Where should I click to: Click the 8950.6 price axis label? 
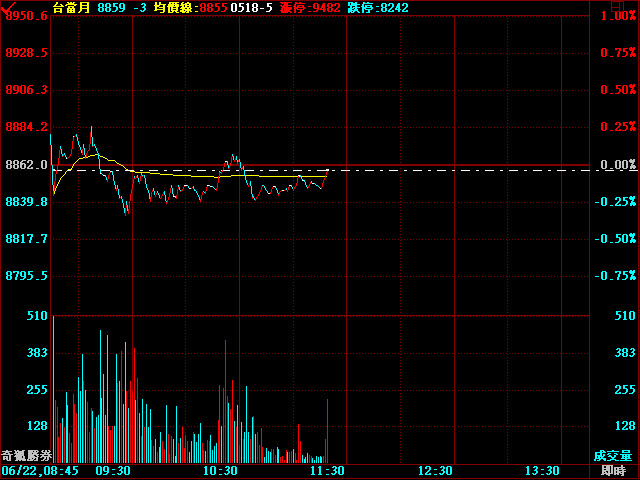pos(26,16)
